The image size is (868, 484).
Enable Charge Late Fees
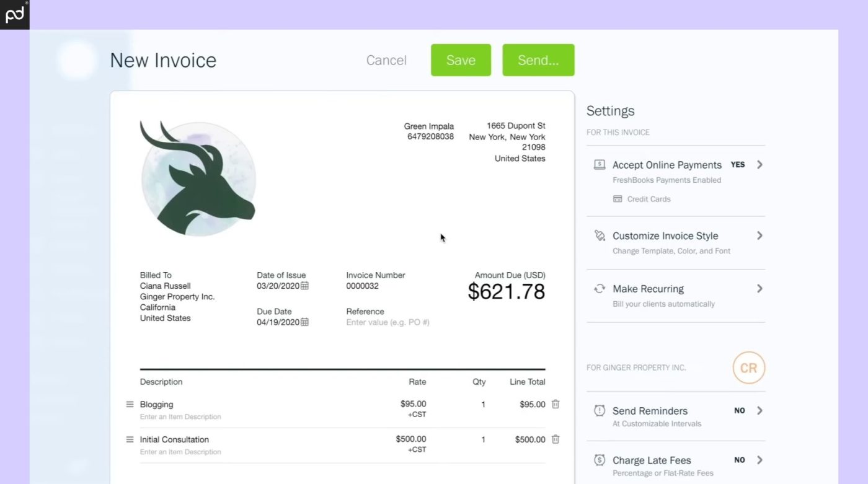coord(739,460)
